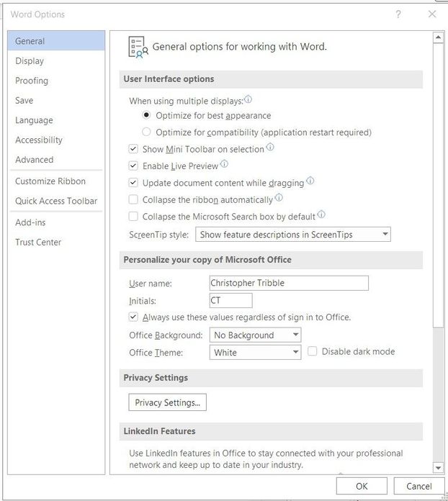Image resolution: width=448 pixels, height=501 pixels.
Task: Close the Word Options dialog
Action: [x=432, y=14]
